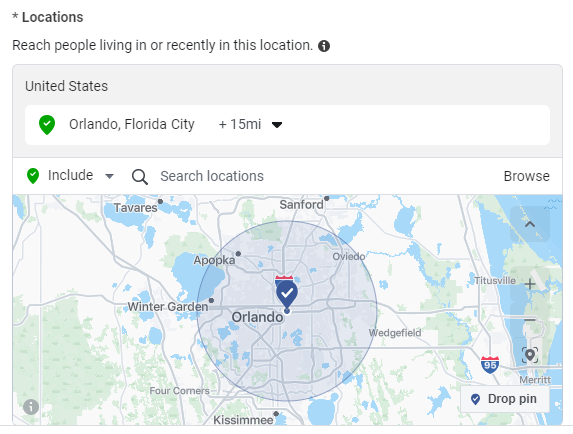The image size is (573, 434).
Task: Select the Orlando, Florida City entry
Action: pos(132,125)
